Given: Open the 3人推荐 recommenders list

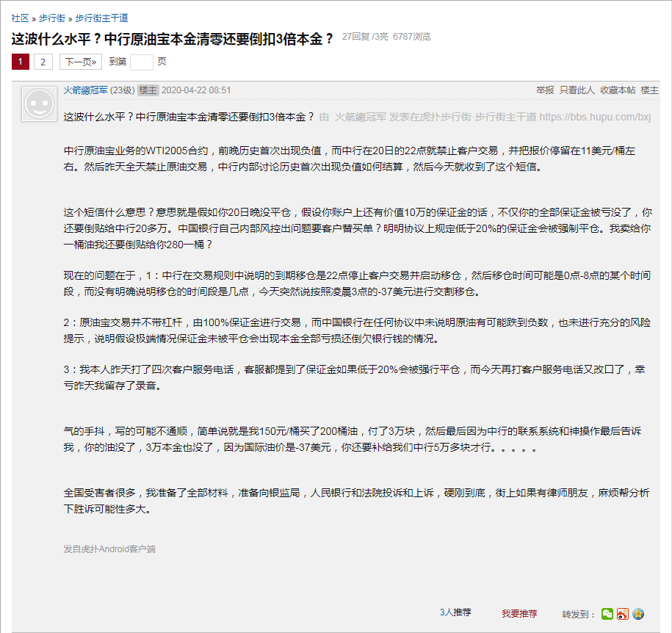Looking at the screenshot, I should 455,612.
